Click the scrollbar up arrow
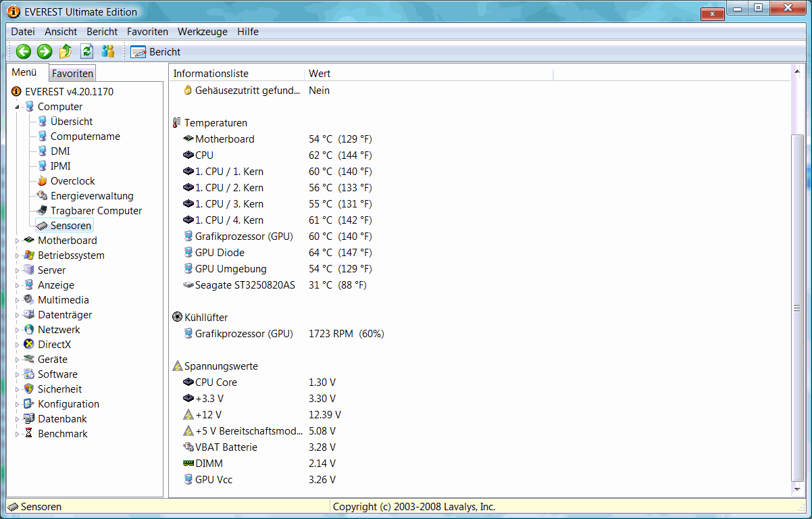 (798, 72)
